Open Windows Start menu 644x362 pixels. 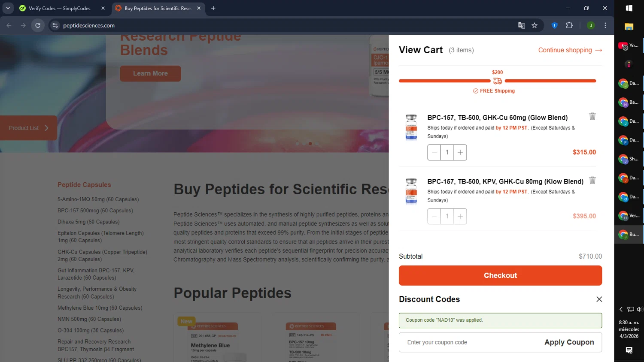pyautogui.click(x=629, y=8)
